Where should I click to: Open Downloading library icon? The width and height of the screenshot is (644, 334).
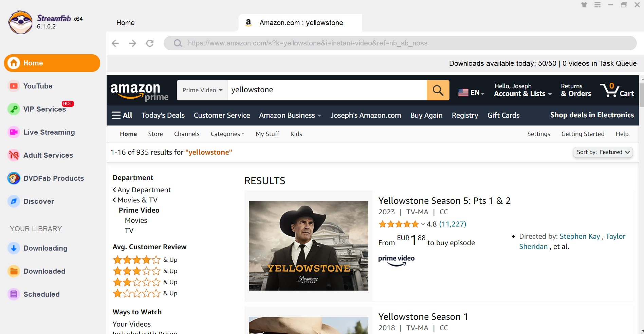pos(14,248)
